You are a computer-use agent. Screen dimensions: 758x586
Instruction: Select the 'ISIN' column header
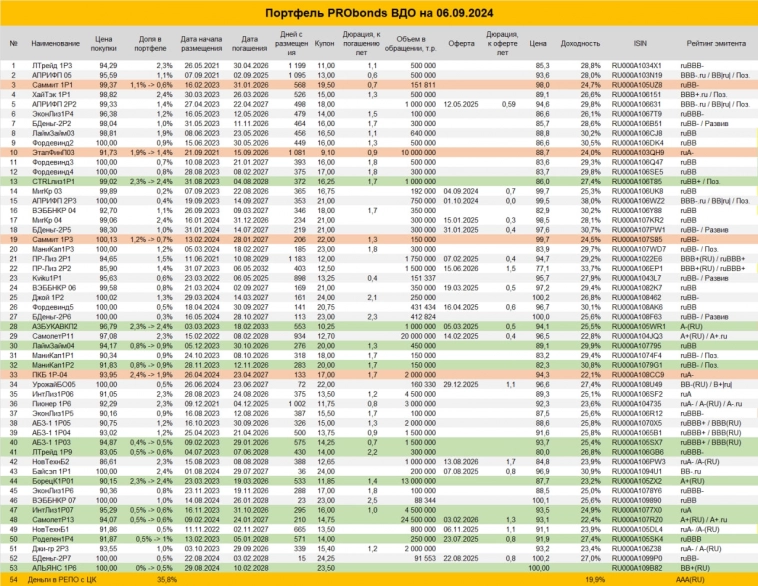640,44
